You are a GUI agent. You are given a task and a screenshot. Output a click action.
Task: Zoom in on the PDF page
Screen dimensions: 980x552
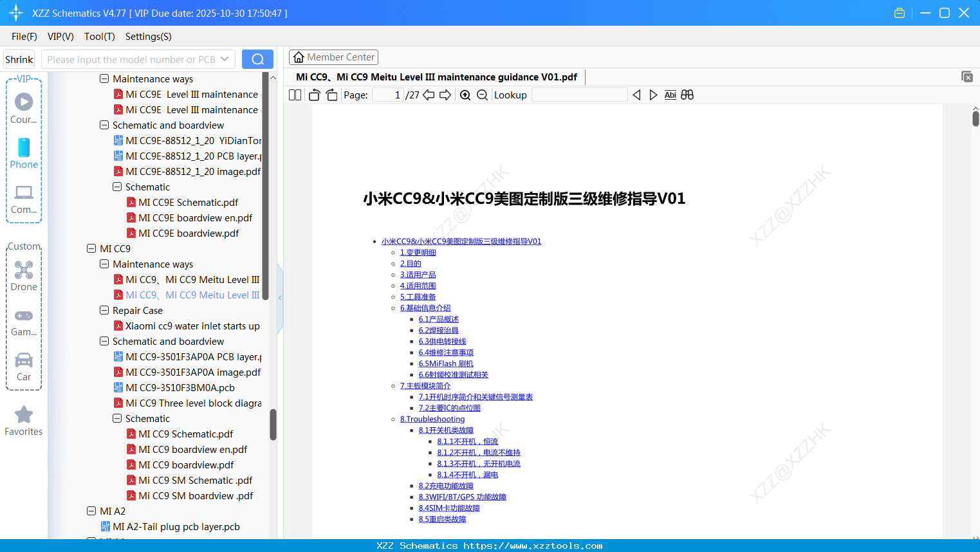click(465, 95)
